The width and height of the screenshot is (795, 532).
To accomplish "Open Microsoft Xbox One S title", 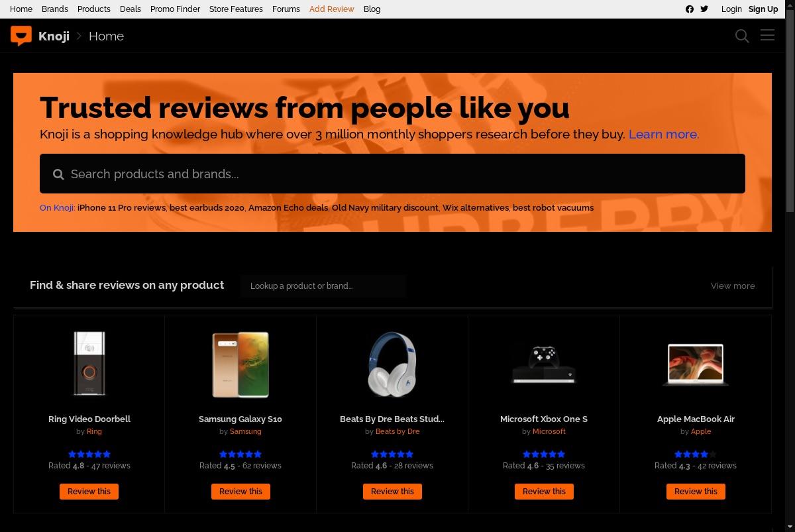I will click(544, 419).
